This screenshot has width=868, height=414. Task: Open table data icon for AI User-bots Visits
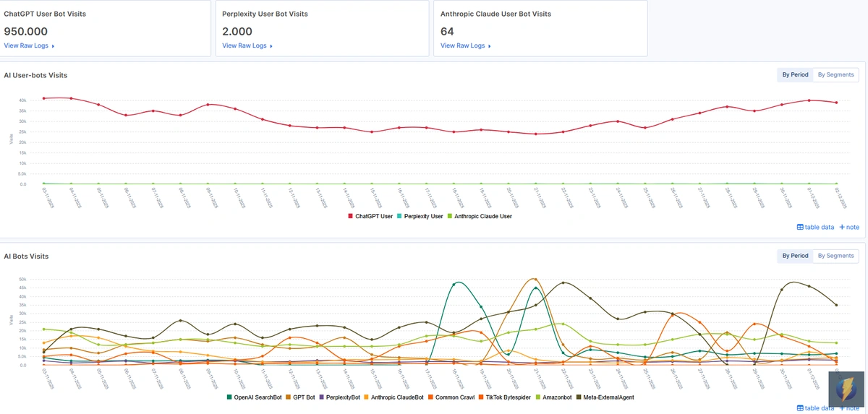pos(800,227)
